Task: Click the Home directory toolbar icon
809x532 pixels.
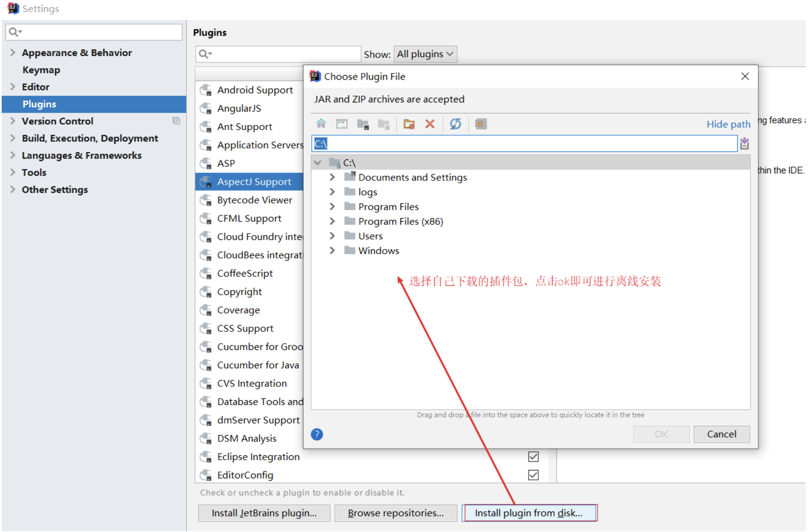Action: (x=322, y=124)
